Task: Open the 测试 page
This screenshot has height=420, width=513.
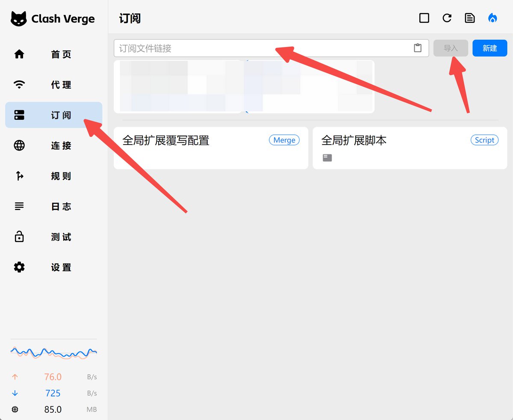Action: coord(54,237)
